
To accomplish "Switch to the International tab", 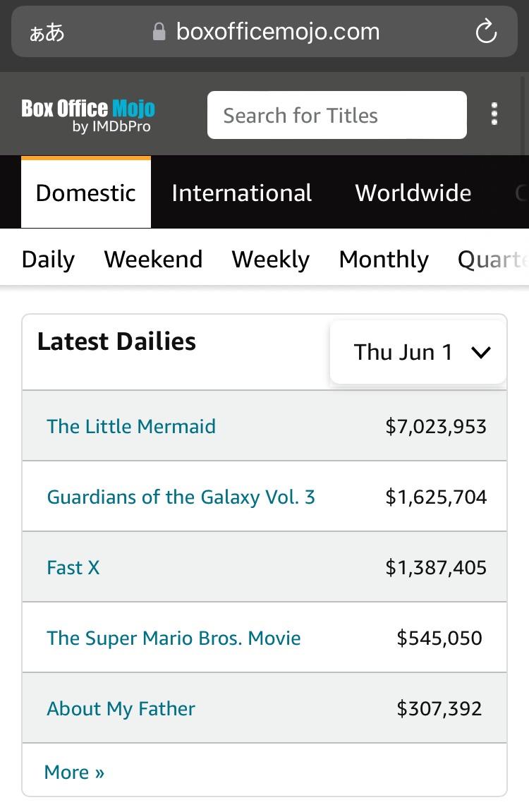I will pyautogui.click(x=242, y=193).
